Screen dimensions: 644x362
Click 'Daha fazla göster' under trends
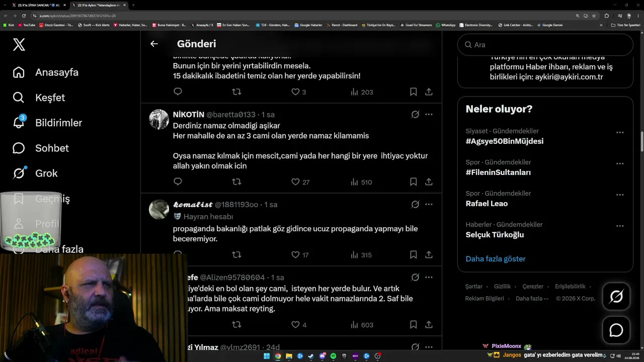point(496,259)
